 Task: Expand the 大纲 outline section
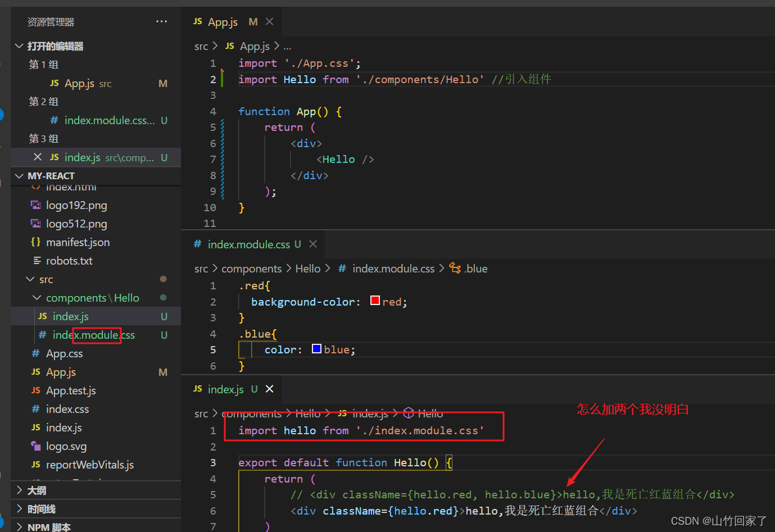(x=19, y=490)
